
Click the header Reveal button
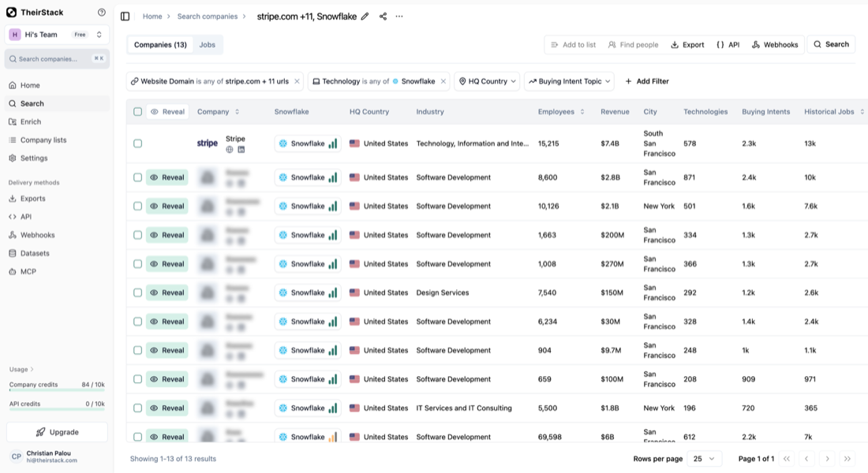pyautogui.click(x=168, y=112)
